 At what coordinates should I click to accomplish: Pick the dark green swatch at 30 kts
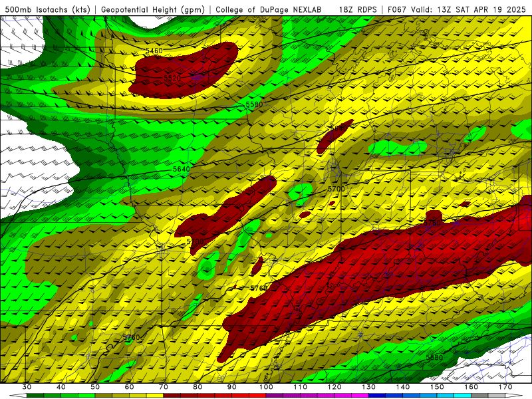(35, 396)
